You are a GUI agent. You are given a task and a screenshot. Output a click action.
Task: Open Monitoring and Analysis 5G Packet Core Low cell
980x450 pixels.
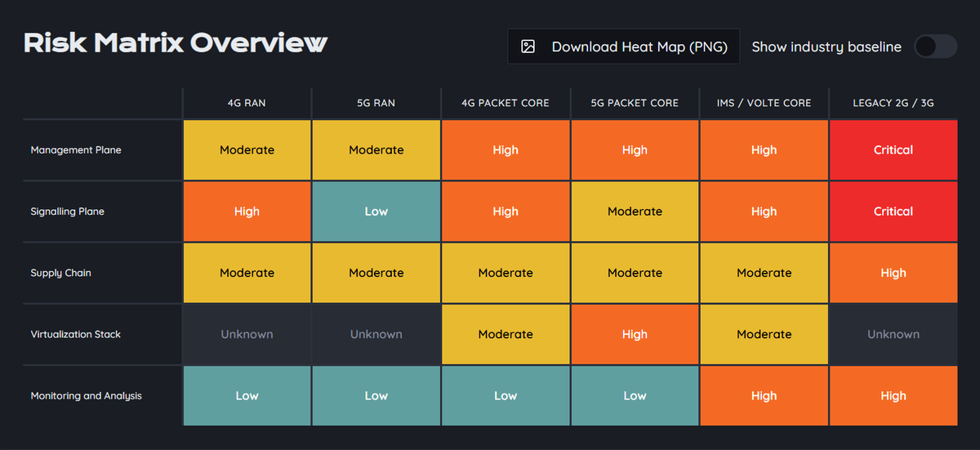[x=635, y=396]
